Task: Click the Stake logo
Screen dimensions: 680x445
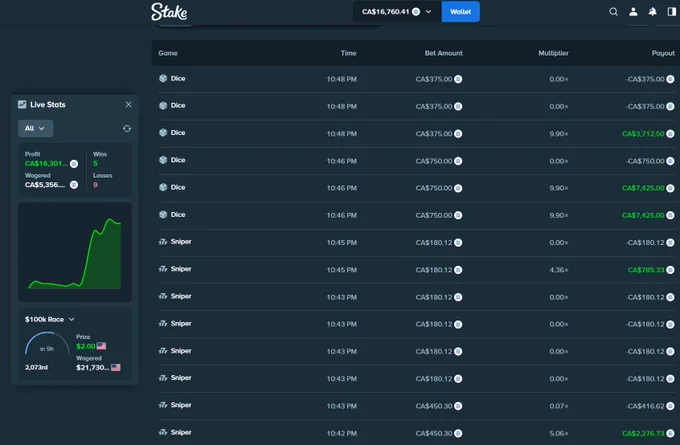Action: pos(169,12)
